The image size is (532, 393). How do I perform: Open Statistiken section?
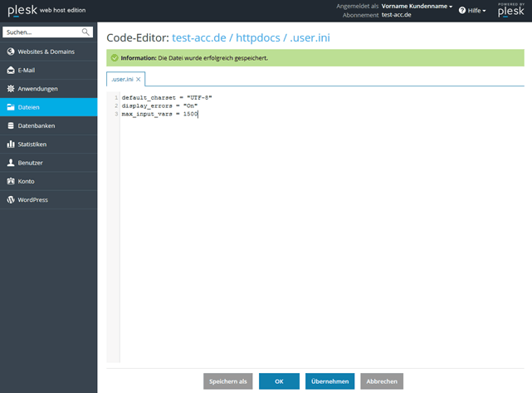click(48, 144)
